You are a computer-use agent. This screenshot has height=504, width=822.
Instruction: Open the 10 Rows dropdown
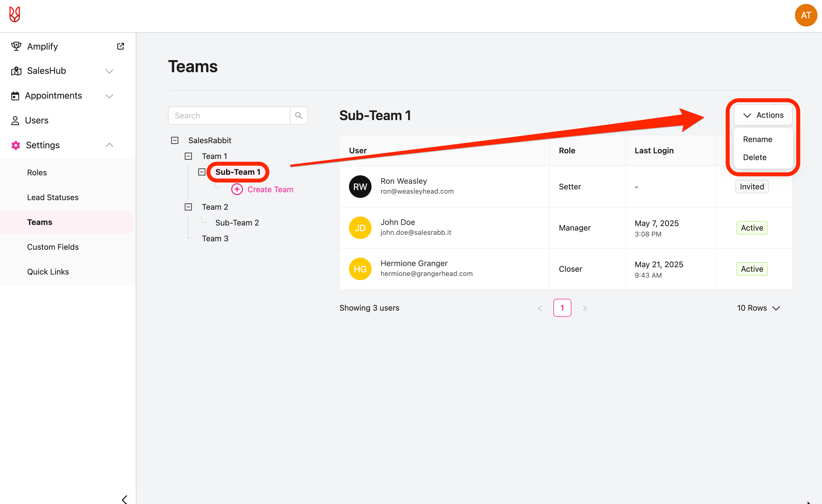[758, 308]
